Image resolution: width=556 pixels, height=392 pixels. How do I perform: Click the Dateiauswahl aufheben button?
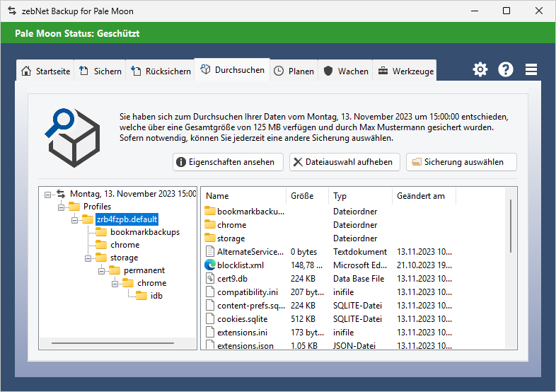tap(344, 162)
